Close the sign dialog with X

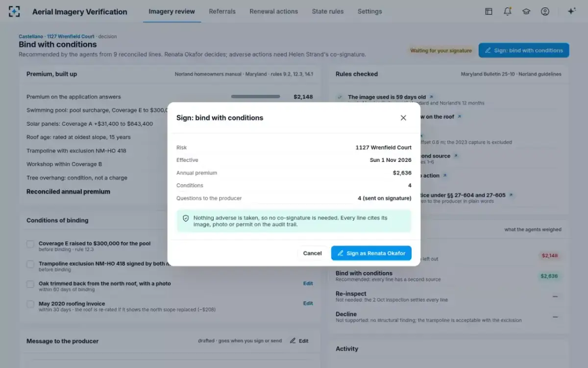click(x=403, y=118)
